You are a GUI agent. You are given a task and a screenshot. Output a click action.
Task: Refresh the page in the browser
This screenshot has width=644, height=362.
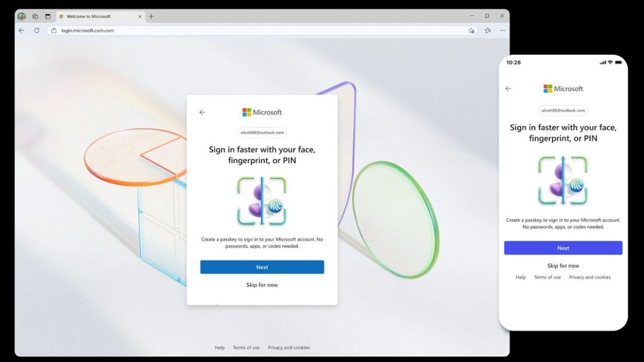tap(36, 31)
